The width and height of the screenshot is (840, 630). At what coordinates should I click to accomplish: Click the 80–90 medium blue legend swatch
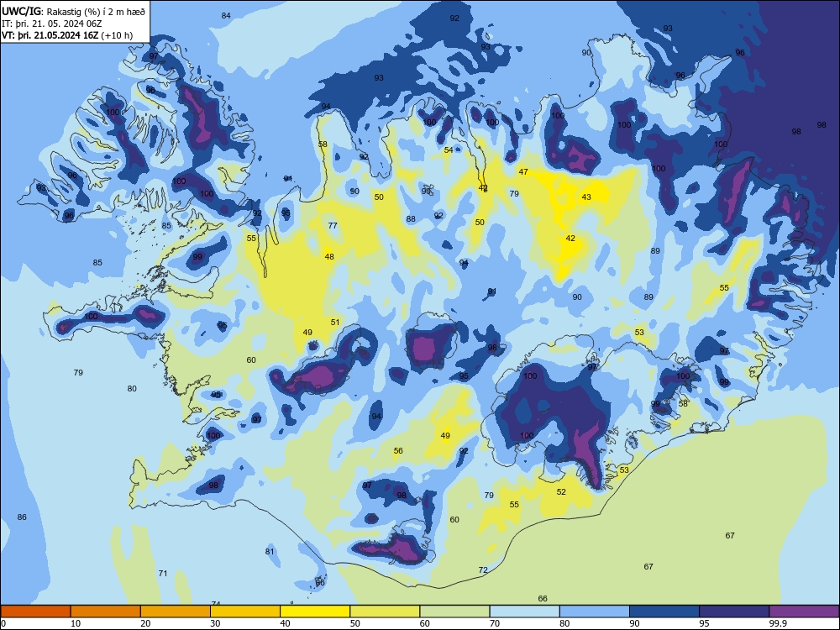(x=595, y=612)
